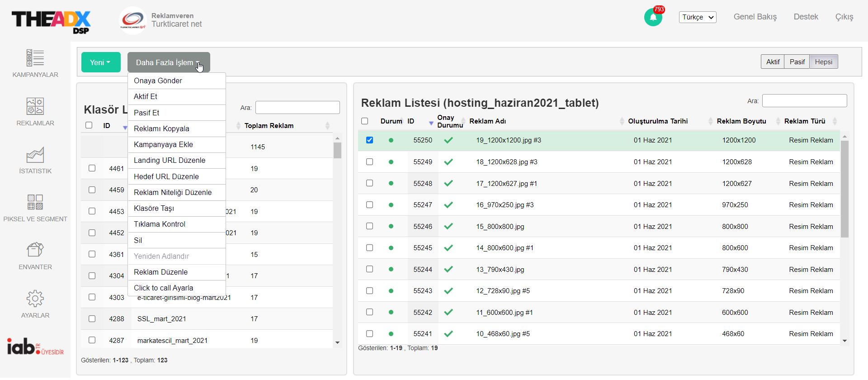Image resolution: width=868 pixels, height=380 pixels.
Task: Show Hepsi ads filter
Action: pos(823,62)
